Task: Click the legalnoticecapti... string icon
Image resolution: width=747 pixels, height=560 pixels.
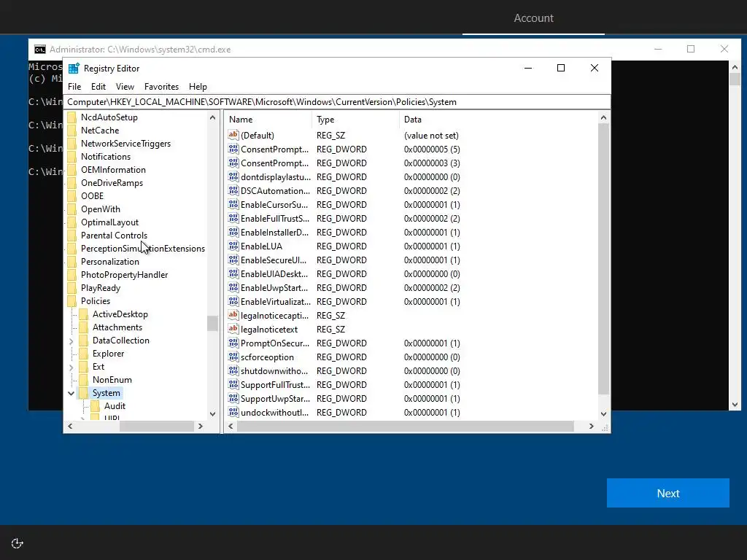Action: 233,315
